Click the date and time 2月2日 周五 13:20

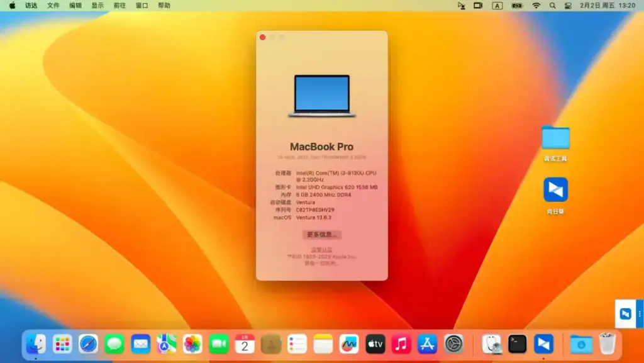click(x=608, y=6)
